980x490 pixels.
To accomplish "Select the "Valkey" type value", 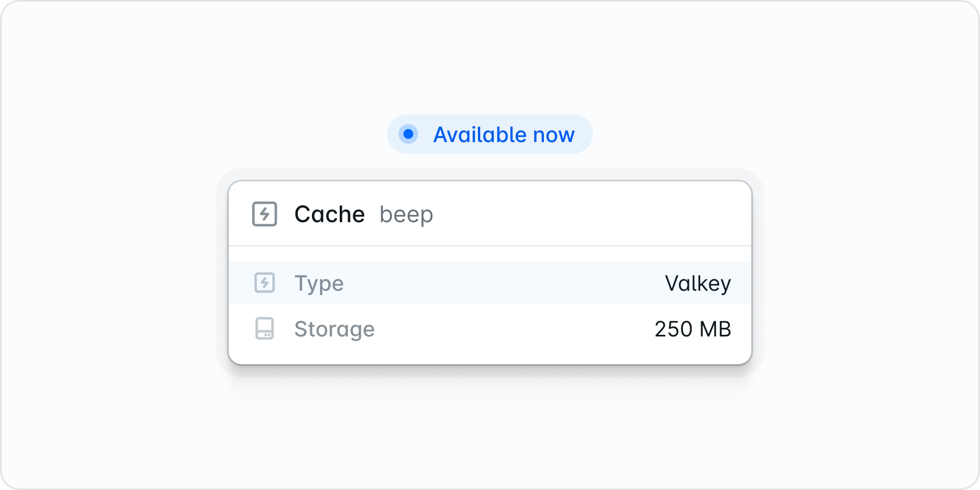I will click(x=698, y=283).
